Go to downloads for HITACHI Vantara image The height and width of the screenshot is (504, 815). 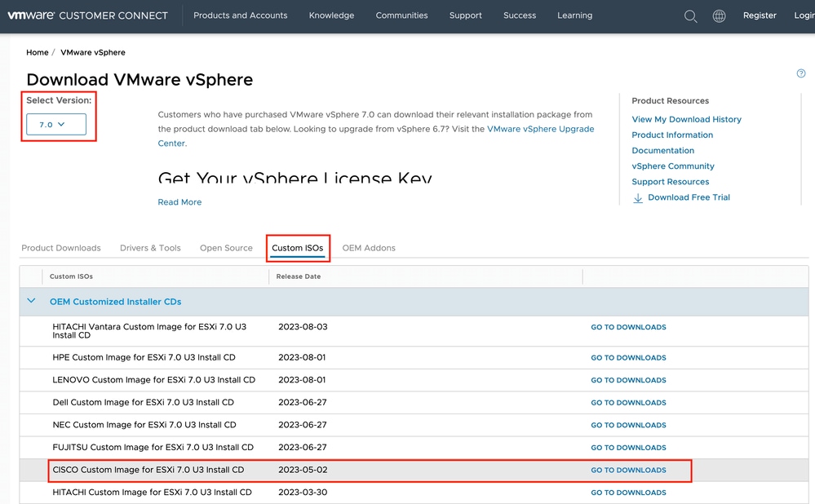pos(628,327)
